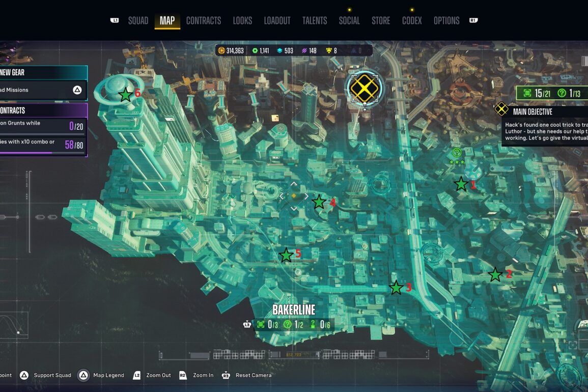Click the green ring resource icon 1,141
Screen dimensions: 588x392
coord(255,50)
